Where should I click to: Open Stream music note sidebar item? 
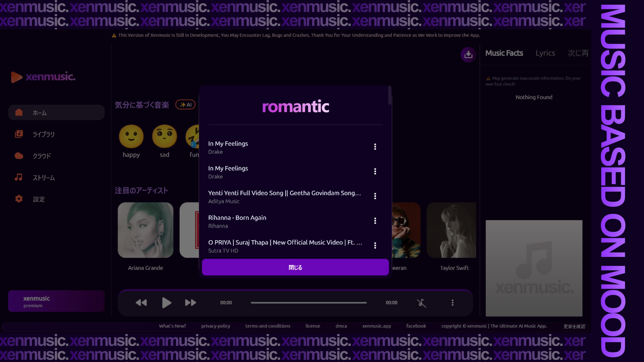19,177
